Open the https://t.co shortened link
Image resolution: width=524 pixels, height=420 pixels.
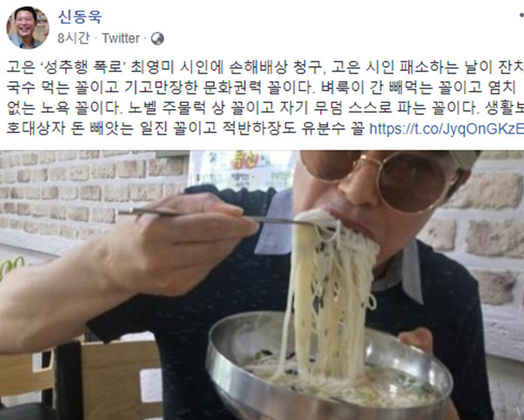point(446,128)
